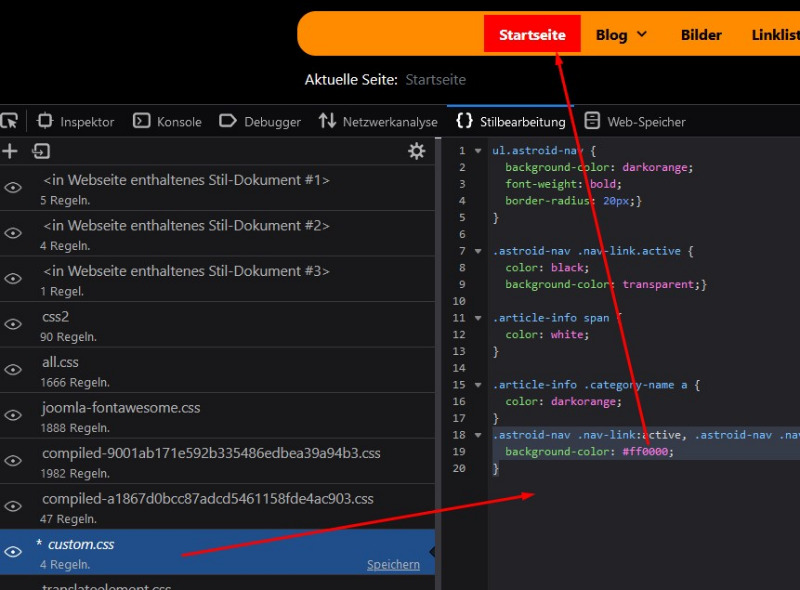Select the Stil-Dokument #3 entry

coord(217,279)
